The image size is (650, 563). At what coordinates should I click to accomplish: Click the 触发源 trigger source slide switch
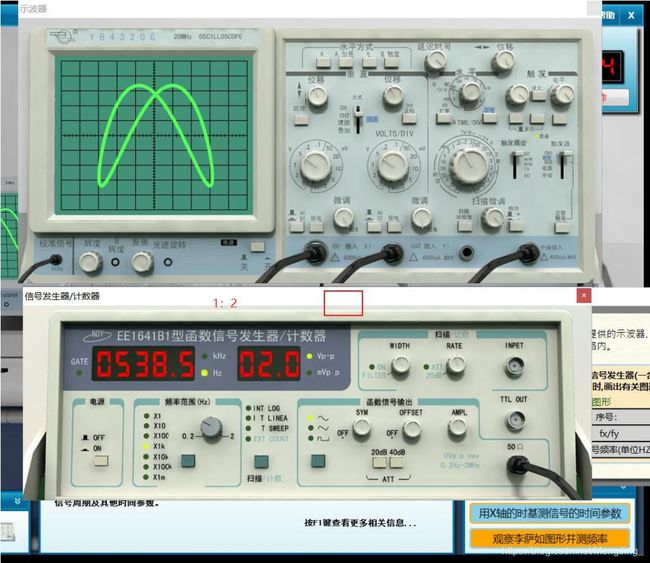click(563, 165)
